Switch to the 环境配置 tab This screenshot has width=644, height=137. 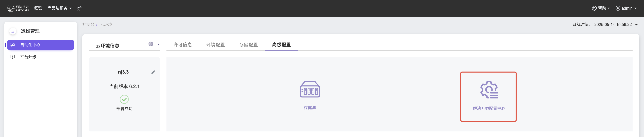click(215, 45)
